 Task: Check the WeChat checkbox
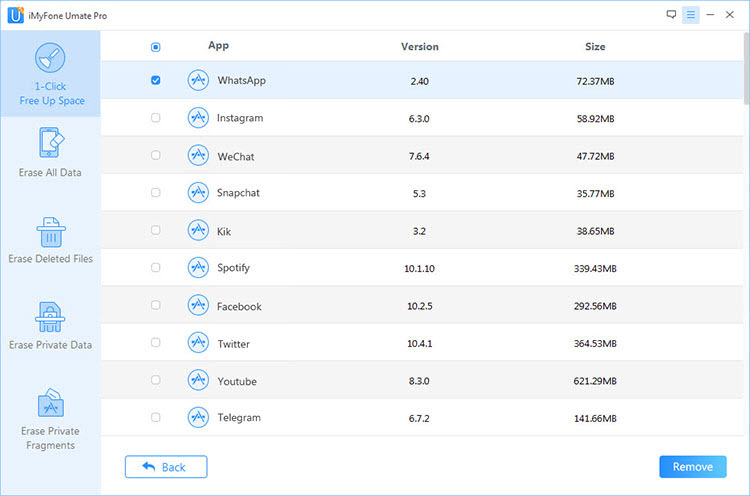pos(155,155)
